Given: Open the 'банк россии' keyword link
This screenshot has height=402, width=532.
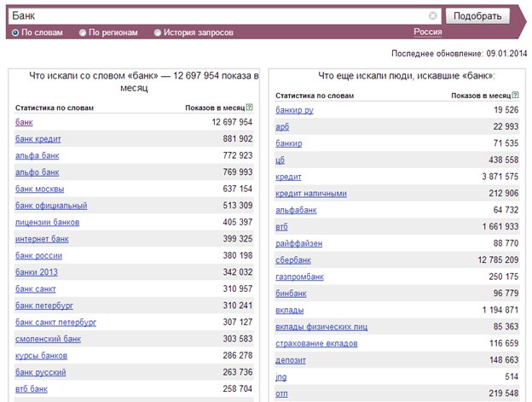Looking at the screenshot, I should [x=38, y=255].
